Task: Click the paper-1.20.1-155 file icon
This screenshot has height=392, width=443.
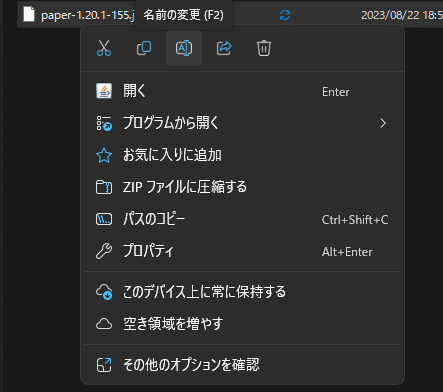Action: (x=29, y=15)
